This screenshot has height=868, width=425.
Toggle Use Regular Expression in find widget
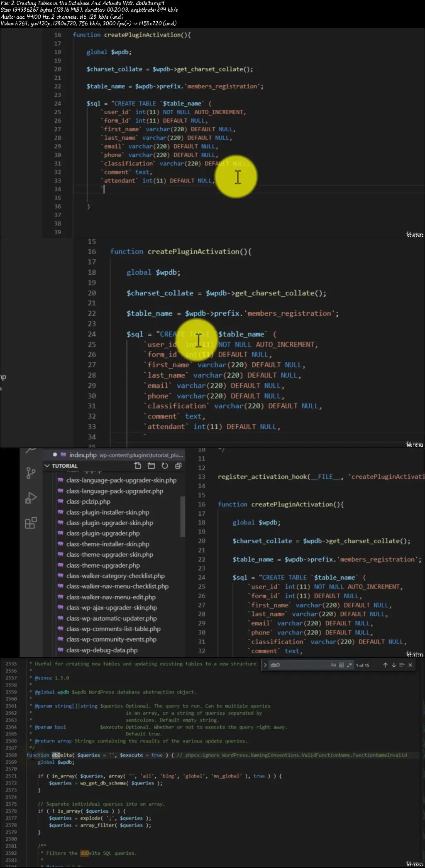pos(349,665)
